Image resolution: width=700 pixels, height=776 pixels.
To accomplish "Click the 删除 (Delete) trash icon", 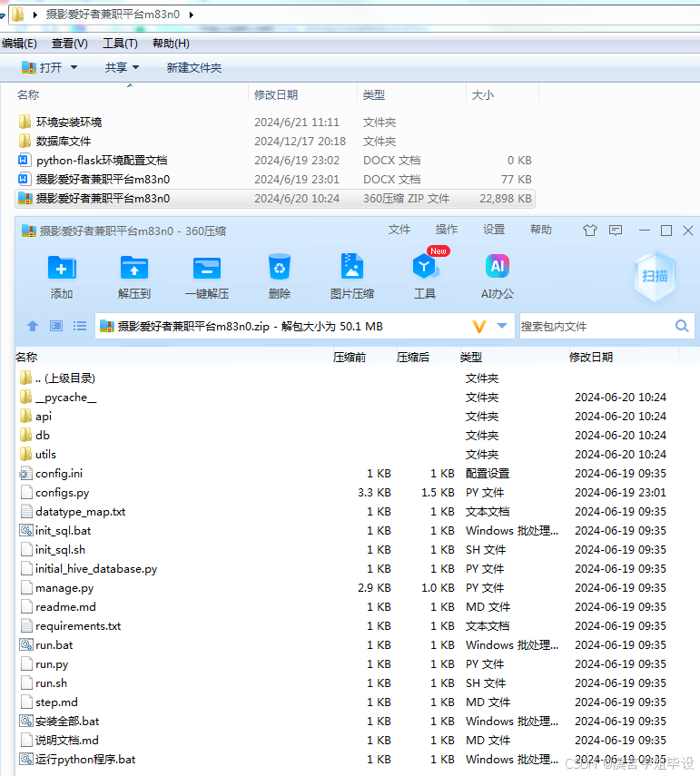I will pyautogui.click(x=280, y=267).
